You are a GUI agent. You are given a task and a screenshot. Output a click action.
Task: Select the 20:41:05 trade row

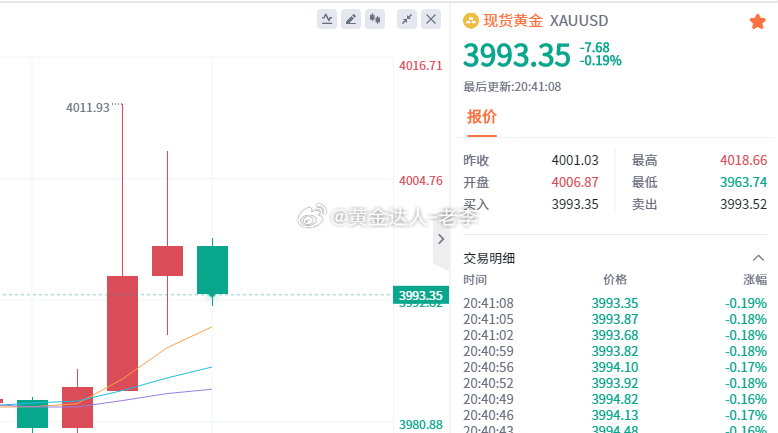click(x=615, y=319)
